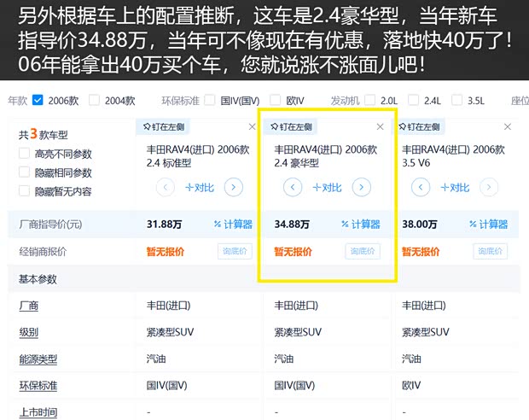Click the 34.88万 guide price
The width and height of the screenshot is (529, 420).
tap(292, 225)
